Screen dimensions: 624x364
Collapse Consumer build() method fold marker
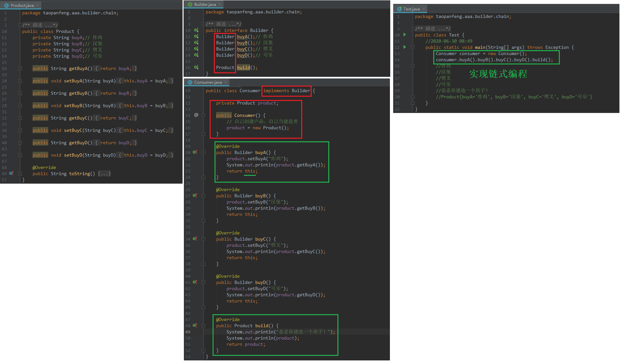point(203,326)
